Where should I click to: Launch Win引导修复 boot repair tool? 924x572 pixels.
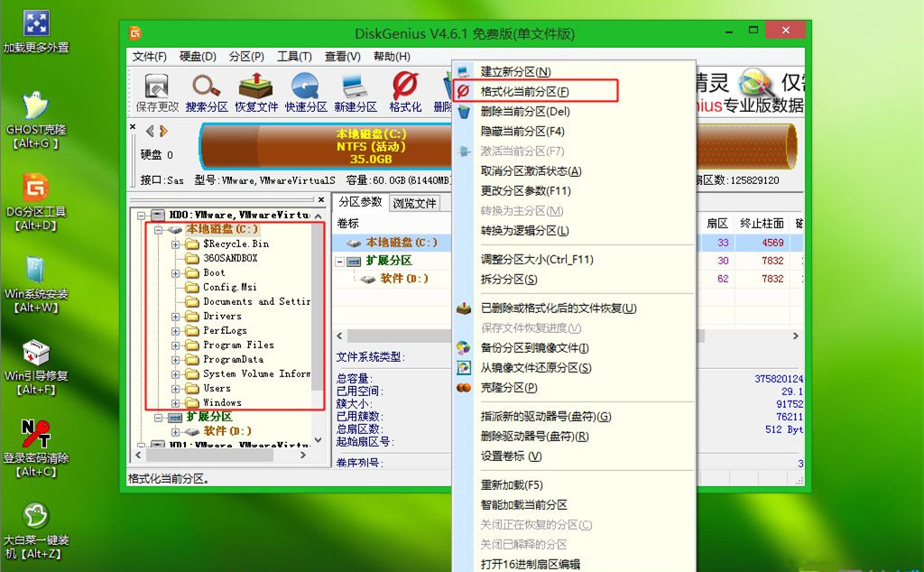click(35, 354)
